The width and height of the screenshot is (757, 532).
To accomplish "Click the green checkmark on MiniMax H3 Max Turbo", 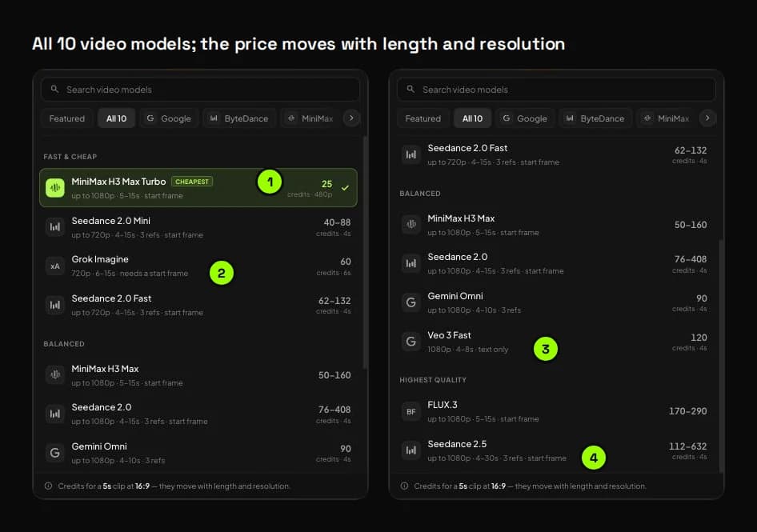I will pyautogui.click(x=345, y=188).
